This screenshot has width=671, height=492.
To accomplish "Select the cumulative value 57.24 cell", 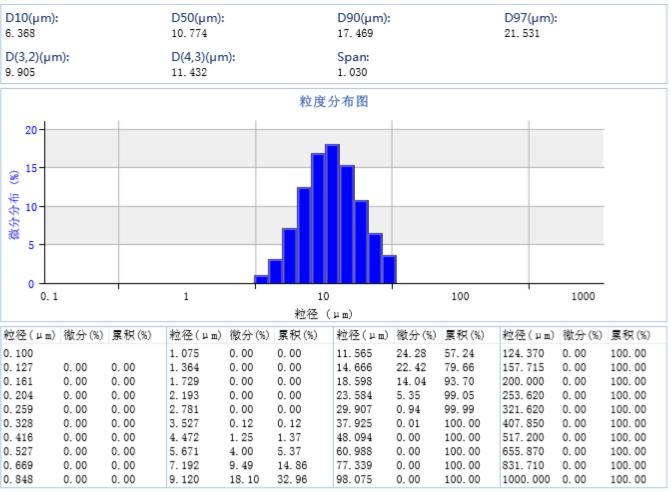I will tap(460, 353).
